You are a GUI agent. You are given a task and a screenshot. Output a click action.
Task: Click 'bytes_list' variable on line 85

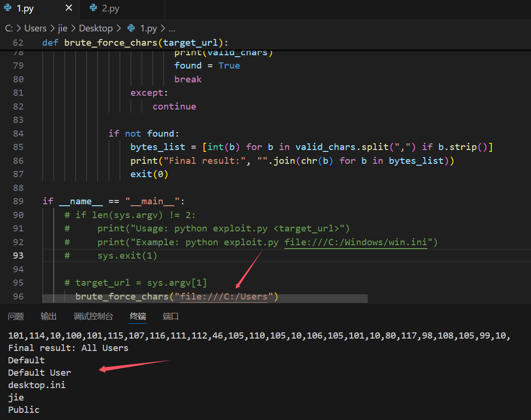pyautogui.click(x=158, y=147)
